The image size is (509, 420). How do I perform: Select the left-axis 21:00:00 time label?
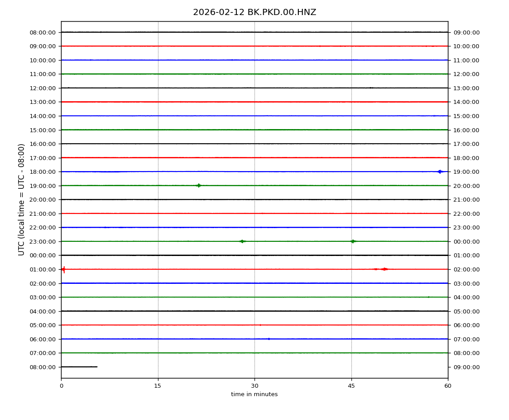point(42,214)
